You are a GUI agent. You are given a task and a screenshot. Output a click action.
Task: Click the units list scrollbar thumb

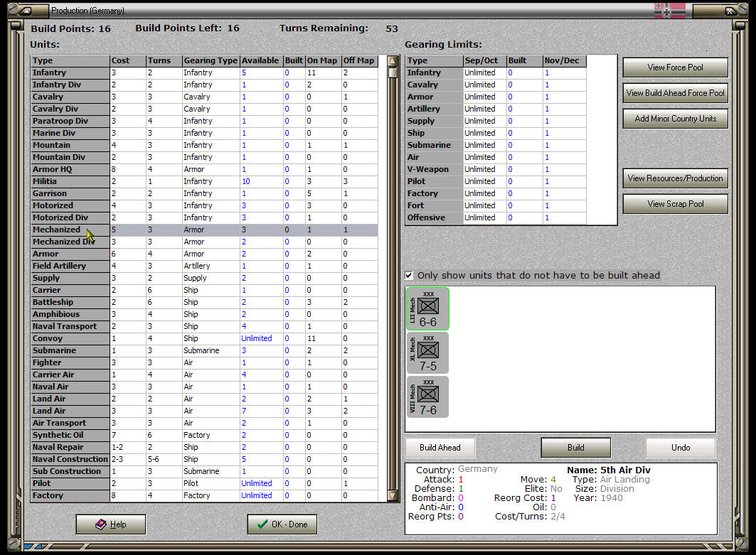[x=393, y=72]
